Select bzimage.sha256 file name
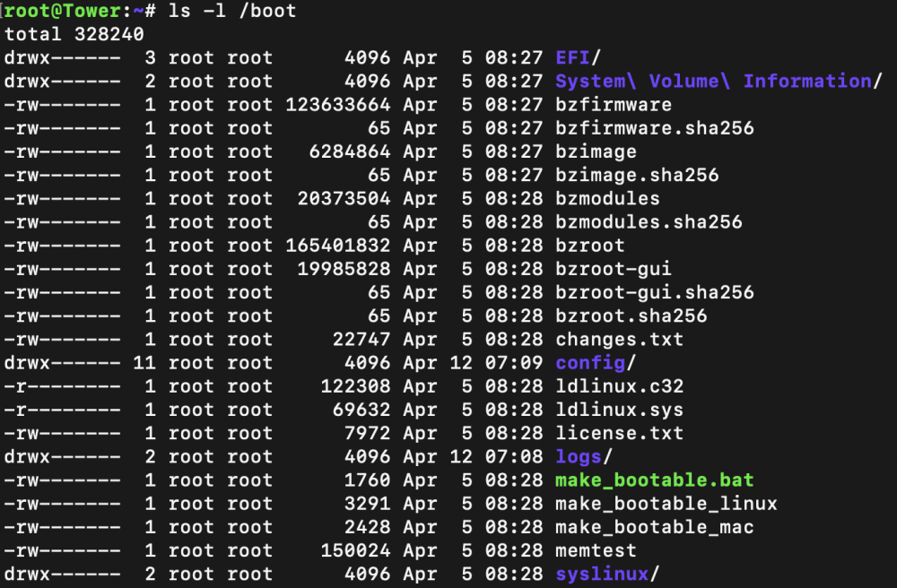This screenshot has width=897, height=588. pyautogui.click(x=637, y=175)
